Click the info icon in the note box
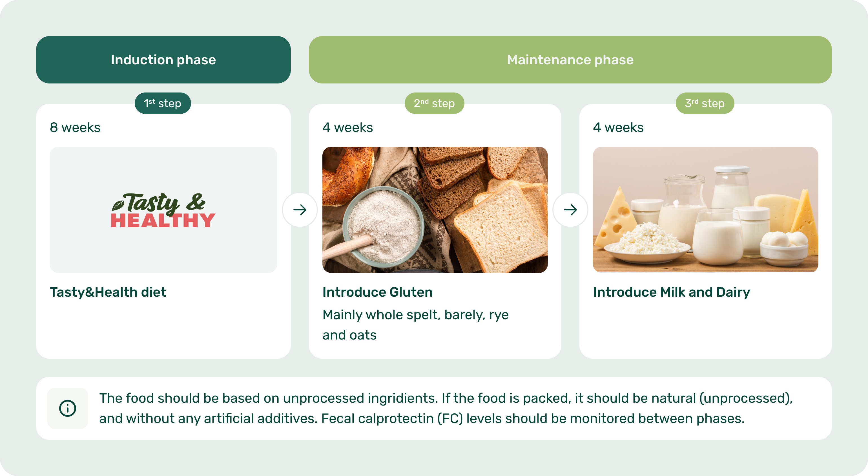 [67, 408]
